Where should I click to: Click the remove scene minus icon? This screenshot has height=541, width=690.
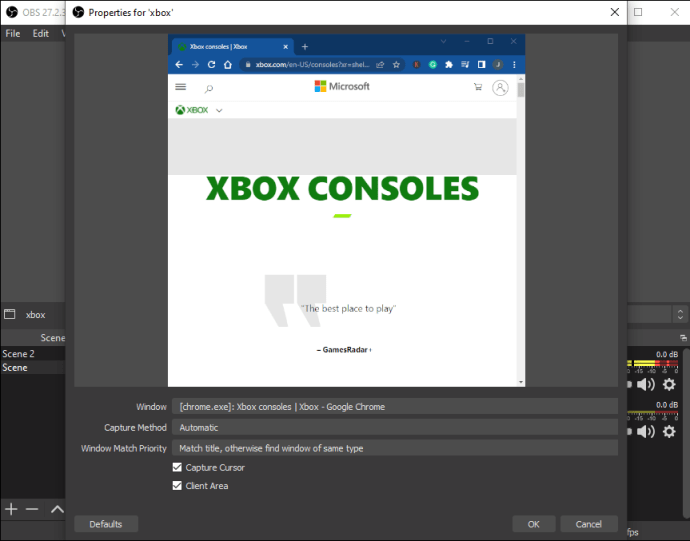32,509
